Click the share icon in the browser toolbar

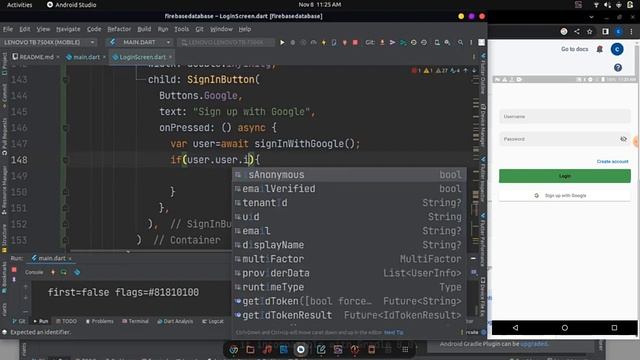577,31
